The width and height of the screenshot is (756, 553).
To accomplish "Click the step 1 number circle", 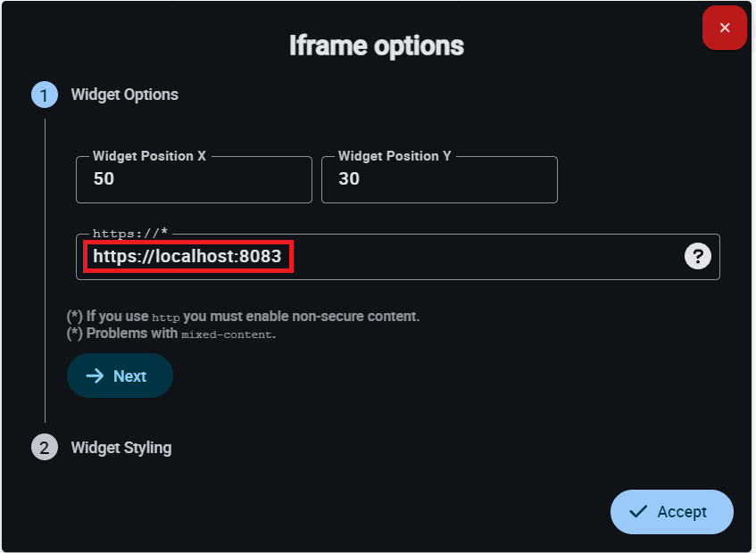I will pyautogui.click(x=45, y=95).
